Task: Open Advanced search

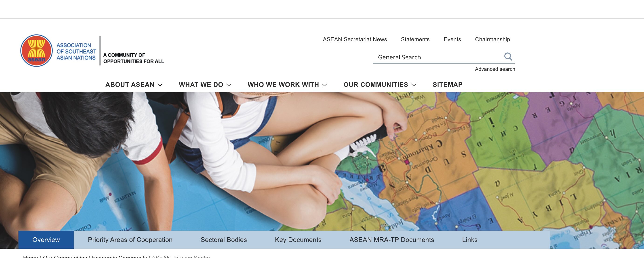Action: (x=495, y=69)
